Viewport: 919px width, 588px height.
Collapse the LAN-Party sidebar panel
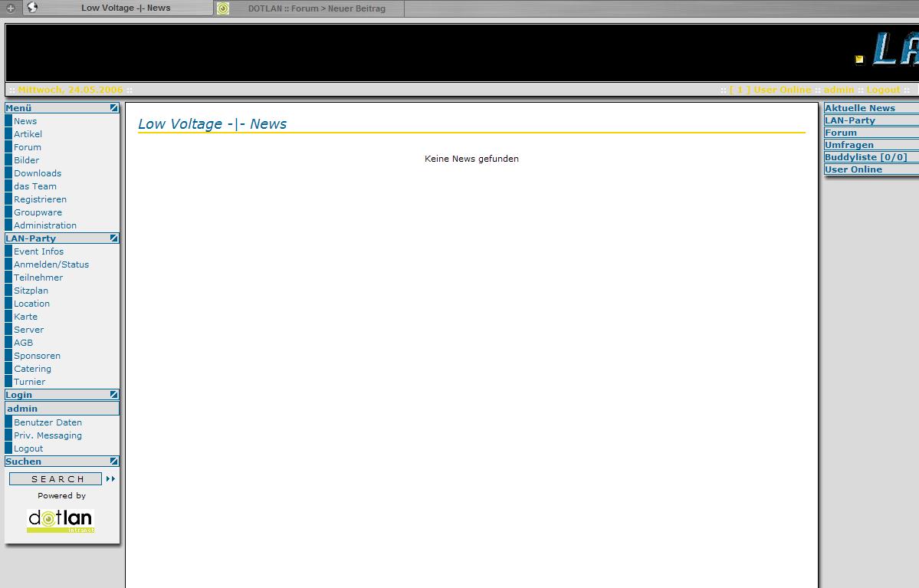click(113, 238)
